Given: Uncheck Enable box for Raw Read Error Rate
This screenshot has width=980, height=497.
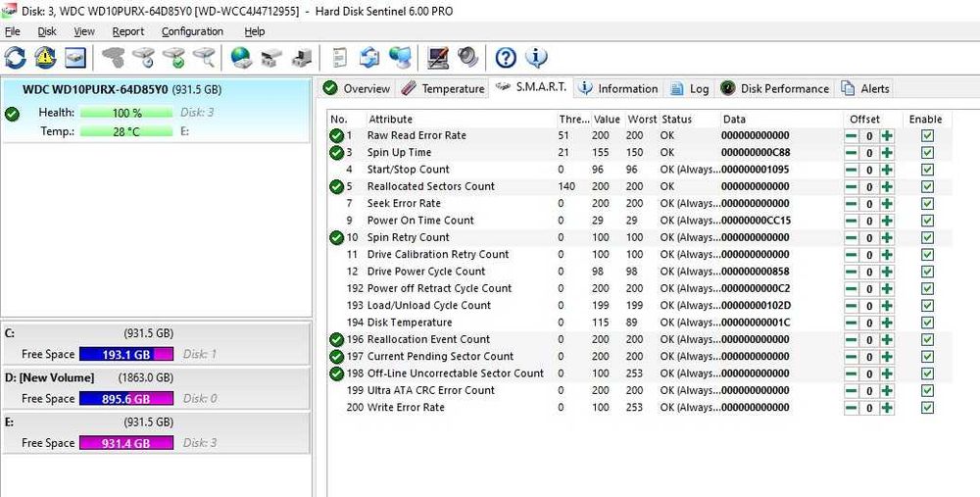Looking at the screenshot, I should (927, 135).
